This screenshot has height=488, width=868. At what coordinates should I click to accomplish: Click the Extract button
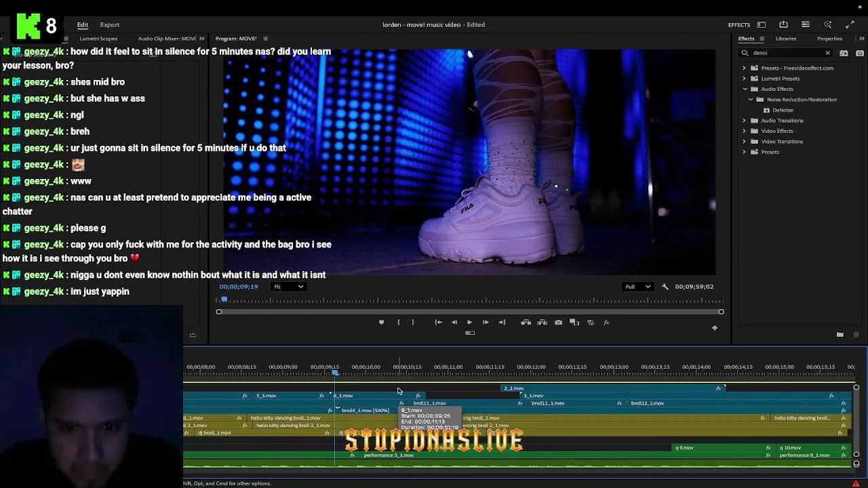tap(542, 323)
